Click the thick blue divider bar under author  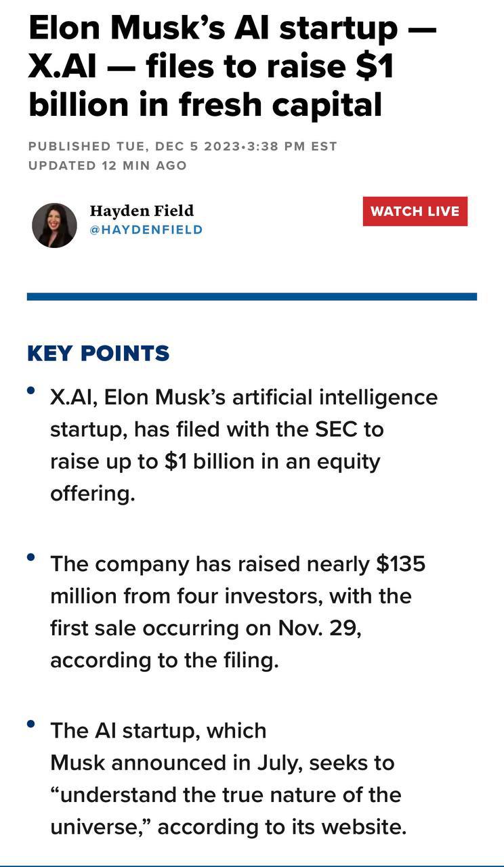coord(252,297)
